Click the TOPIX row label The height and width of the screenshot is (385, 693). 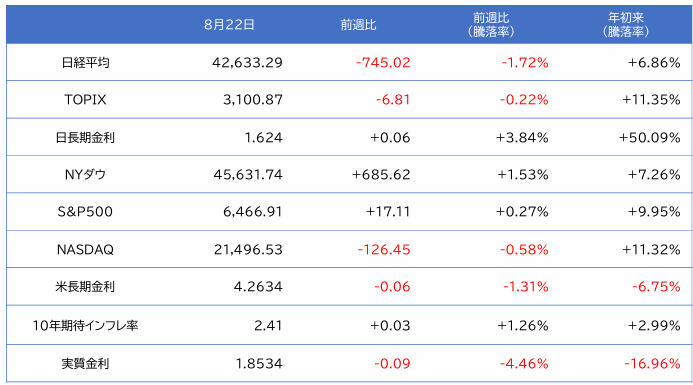point(85,99)
